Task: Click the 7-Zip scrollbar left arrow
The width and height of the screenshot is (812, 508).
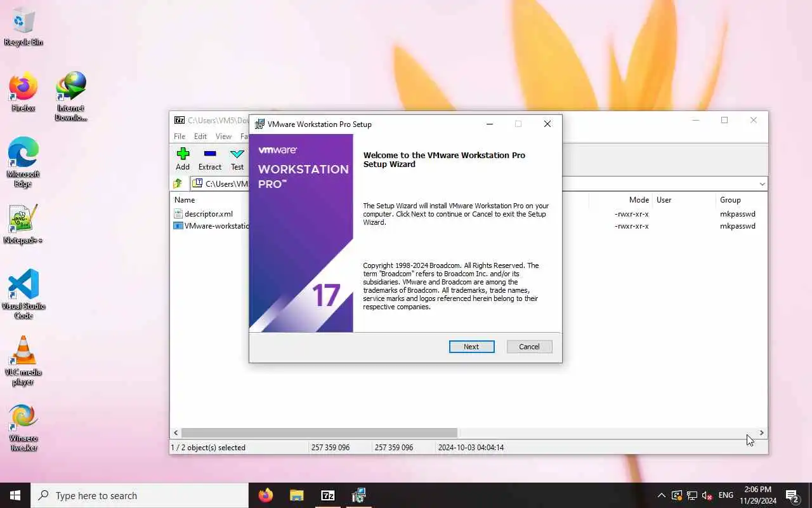Action: point(176,433)
